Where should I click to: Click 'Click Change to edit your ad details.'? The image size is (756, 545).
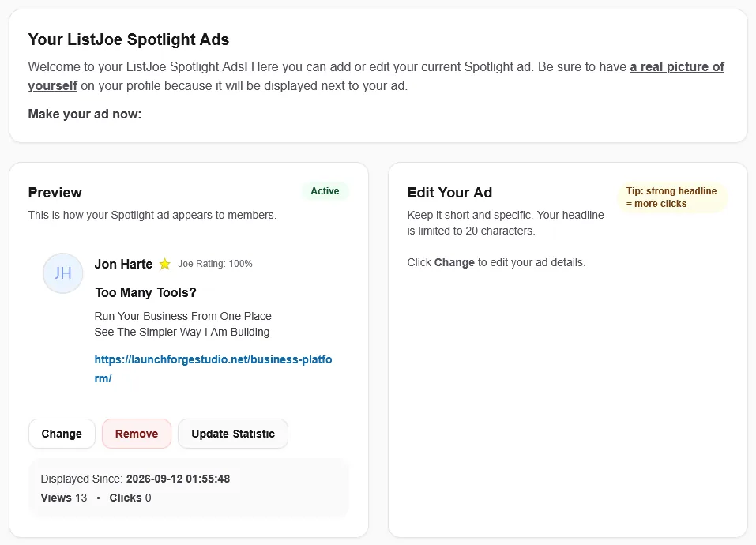496,262
